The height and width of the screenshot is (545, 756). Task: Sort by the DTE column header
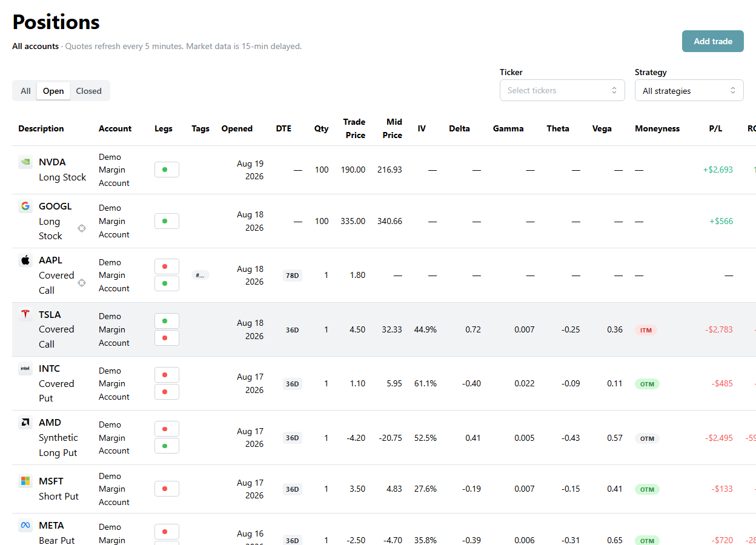283,128
